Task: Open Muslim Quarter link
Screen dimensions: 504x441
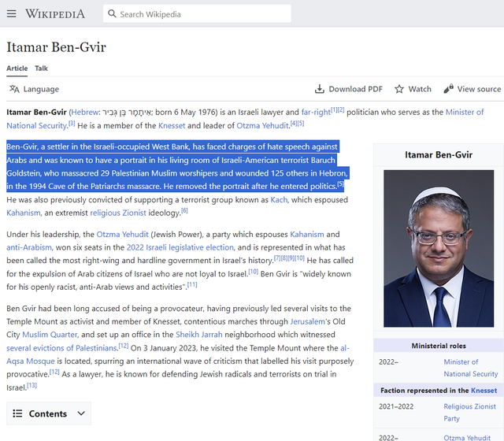Action: 50,335
